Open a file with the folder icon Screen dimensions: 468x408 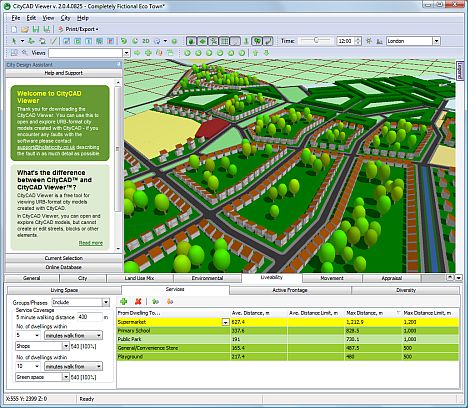[25, 29]
